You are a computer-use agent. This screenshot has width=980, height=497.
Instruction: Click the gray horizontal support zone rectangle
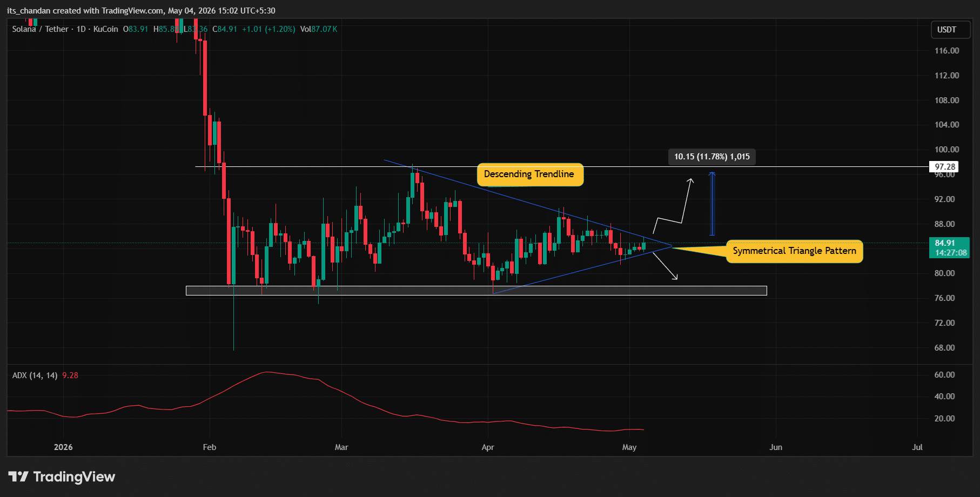[x=476, y=291]
